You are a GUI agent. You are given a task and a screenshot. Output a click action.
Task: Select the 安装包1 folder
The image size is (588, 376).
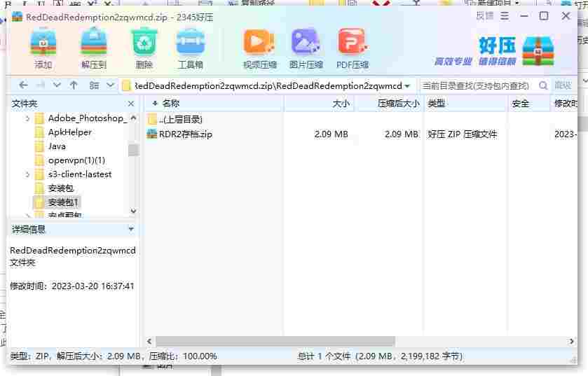click(63, 202)
